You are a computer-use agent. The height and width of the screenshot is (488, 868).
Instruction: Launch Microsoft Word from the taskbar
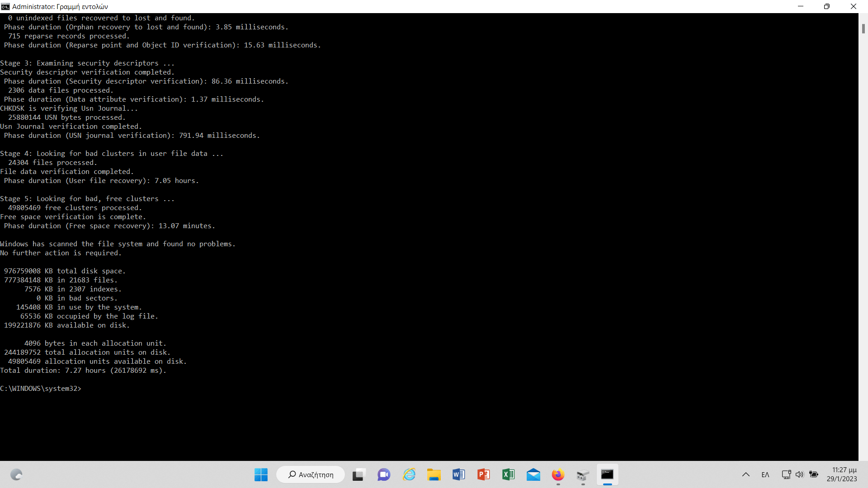pyautogui.click(x=459, y=474)
